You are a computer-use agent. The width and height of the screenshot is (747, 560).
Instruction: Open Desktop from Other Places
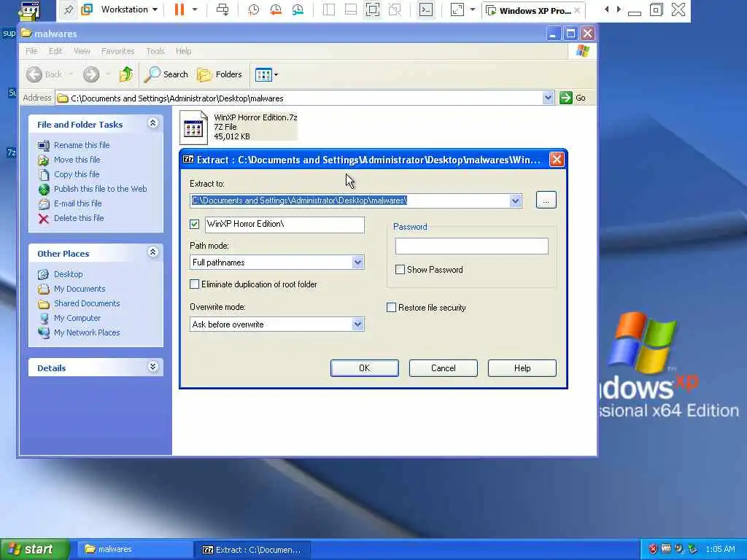coord(68,274)
